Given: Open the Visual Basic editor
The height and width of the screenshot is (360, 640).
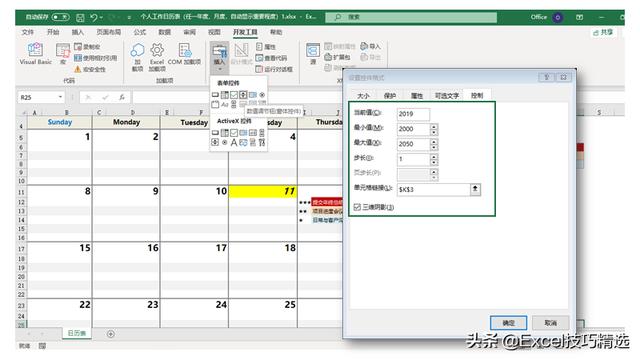Looking at the screenshot, I should coord(36,54).
